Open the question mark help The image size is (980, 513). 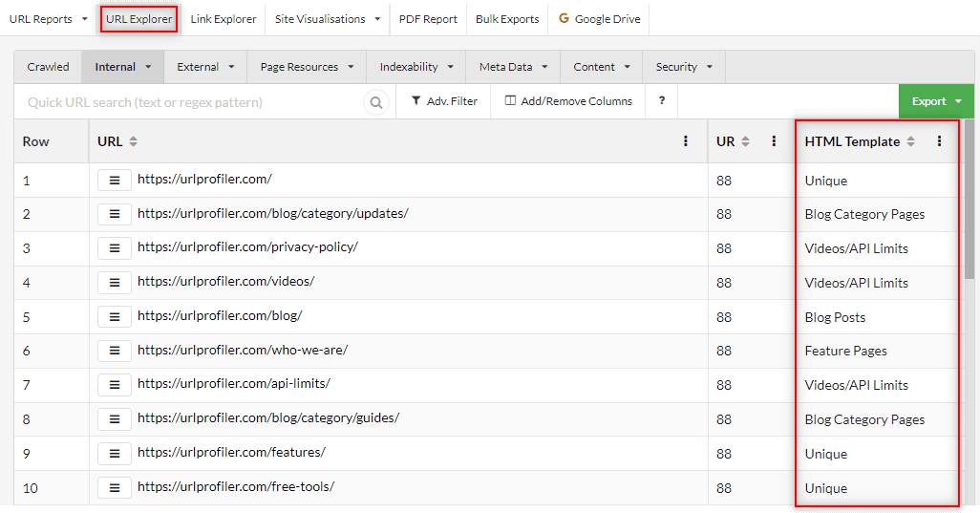(x=662, y=100)
